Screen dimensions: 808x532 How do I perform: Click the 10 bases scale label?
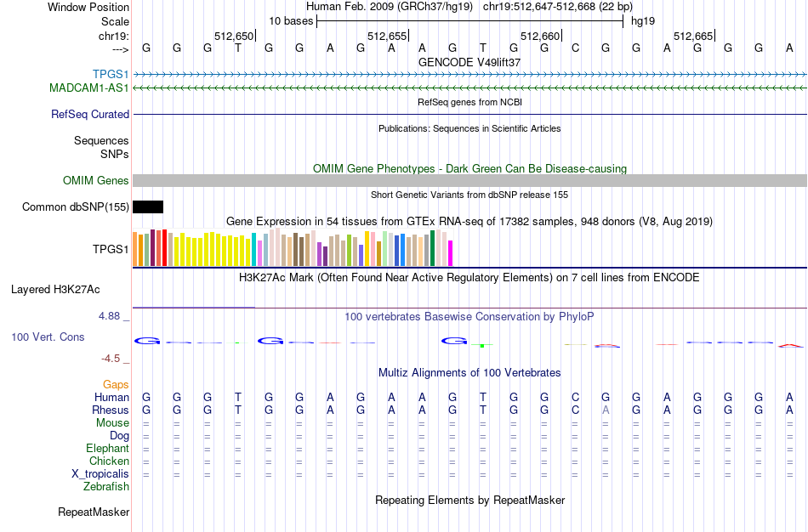(291, 21)
